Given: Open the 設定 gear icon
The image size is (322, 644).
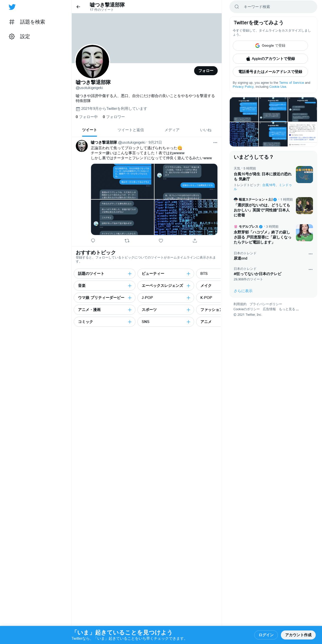Looking at the screenshot, I should point(12,36).
